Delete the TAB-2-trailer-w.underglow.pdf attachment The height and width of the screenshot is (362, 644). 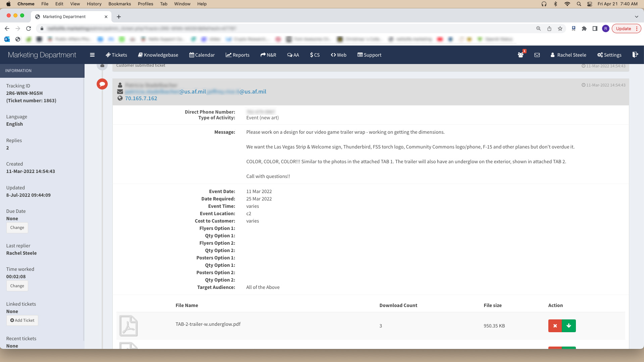point(555,326)
